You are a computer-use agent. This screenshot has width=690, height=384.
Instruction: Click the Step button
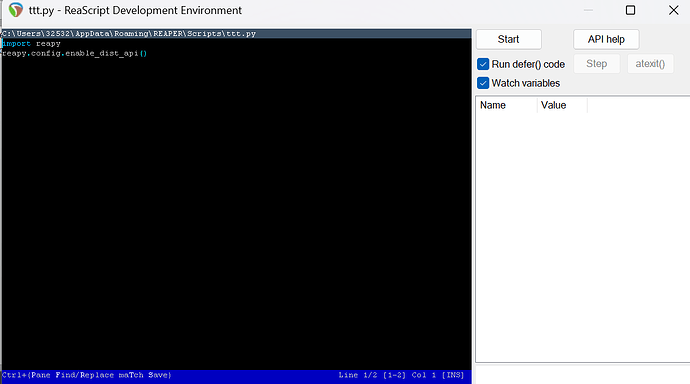(x=597, y=64)
